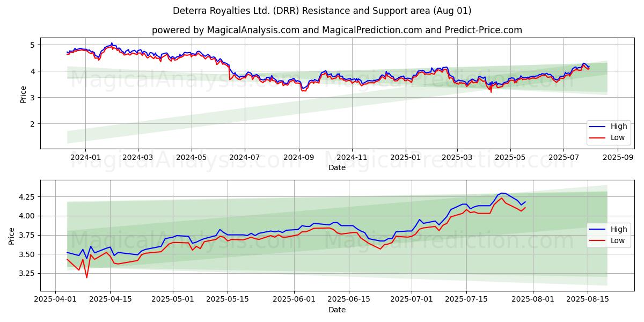Click the '2025-09' tick label on top chart
644x322 pixels.
tap(618, 157)
